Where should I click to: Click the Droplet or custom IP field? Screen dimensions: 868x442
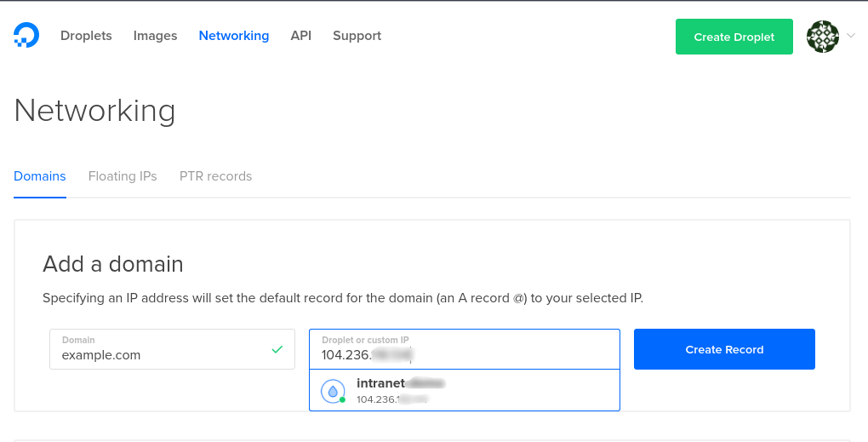(x=465, y=349)
